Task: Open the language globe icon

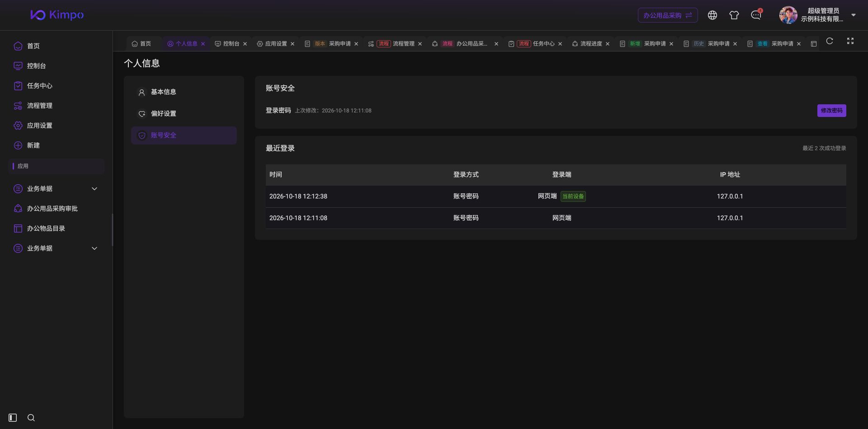Action: tap(712, 15)
